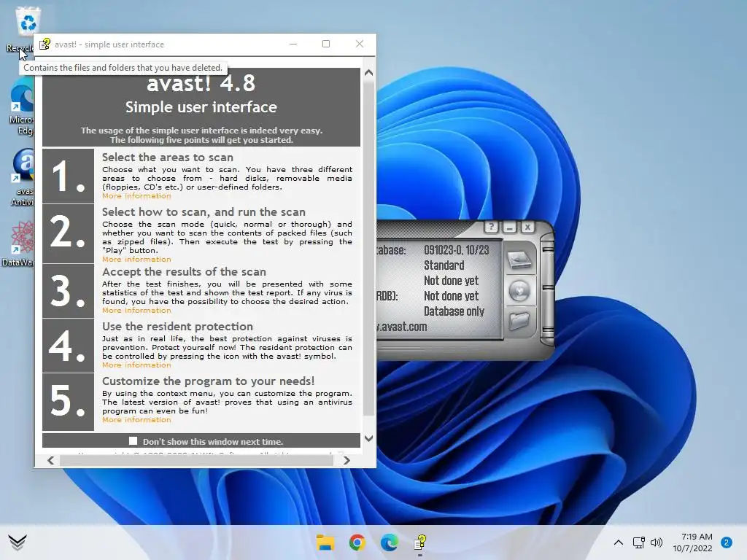This screenshot has width=747, height=560.
Task: Click More information under Select the areas to scan
Action: pyautogui.click(x=136, y=195)
